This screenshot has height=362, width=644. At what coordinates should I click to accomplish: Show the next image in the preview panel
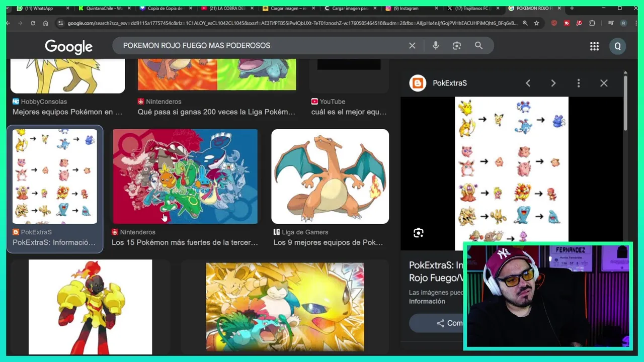click(553, 83)
